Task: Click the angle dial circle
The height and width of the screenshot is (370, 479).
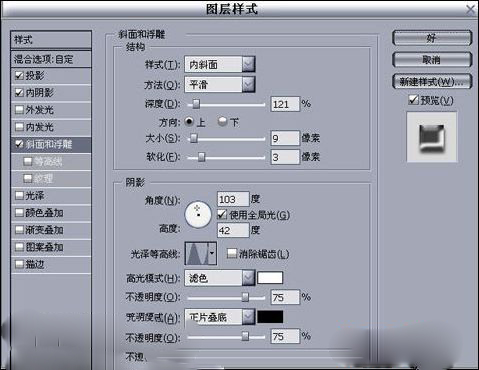Action: click(x=198, y=214)
